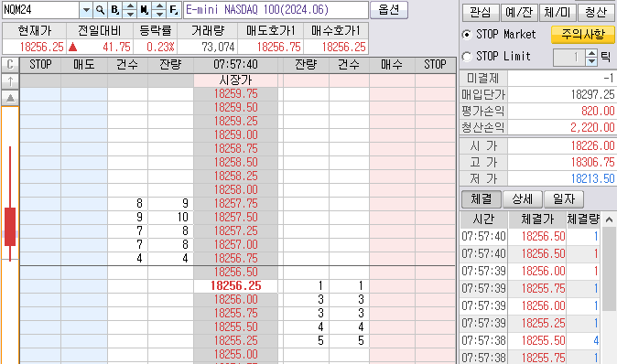Click the trade list scrollbar thumb
This screenshot has width=617, height=364.
(609, 269)
